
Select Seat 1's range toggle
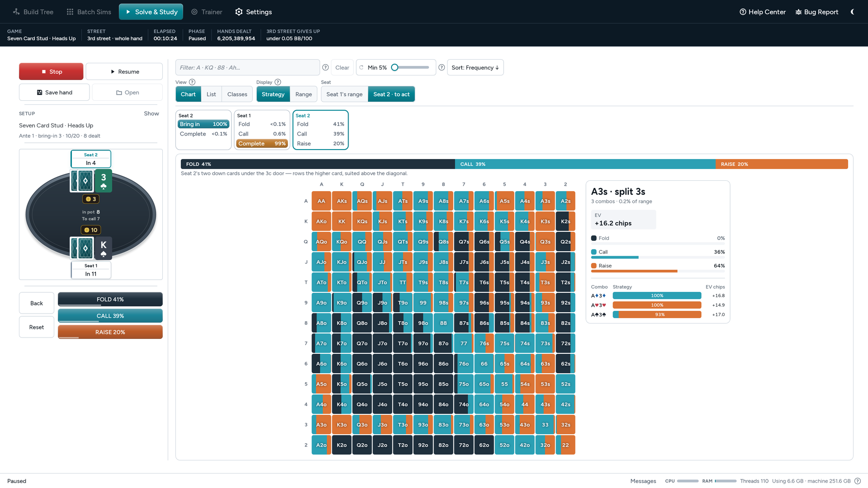[x=344, y=94]
